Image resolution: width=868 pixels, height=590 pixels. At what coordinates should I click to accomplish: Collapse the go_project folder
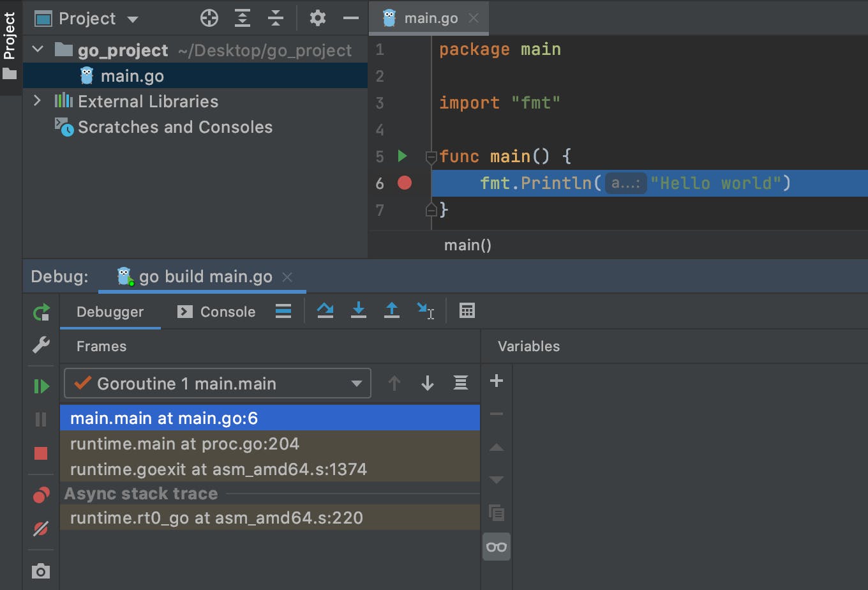pyautogui.click(x=38, y=49)
